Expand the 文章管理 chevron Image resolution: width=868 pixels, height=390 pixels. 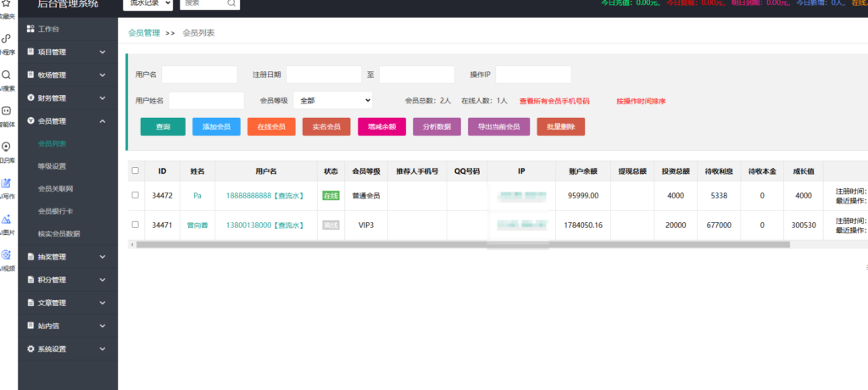(103, 303)
